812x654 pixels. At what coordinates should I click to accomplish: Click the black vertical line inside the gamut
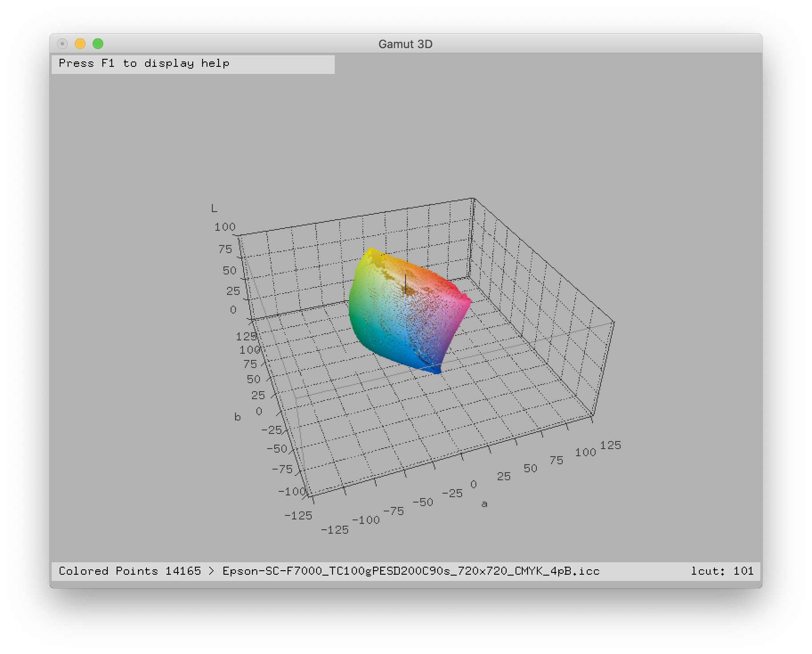click(x=406, y=283)
